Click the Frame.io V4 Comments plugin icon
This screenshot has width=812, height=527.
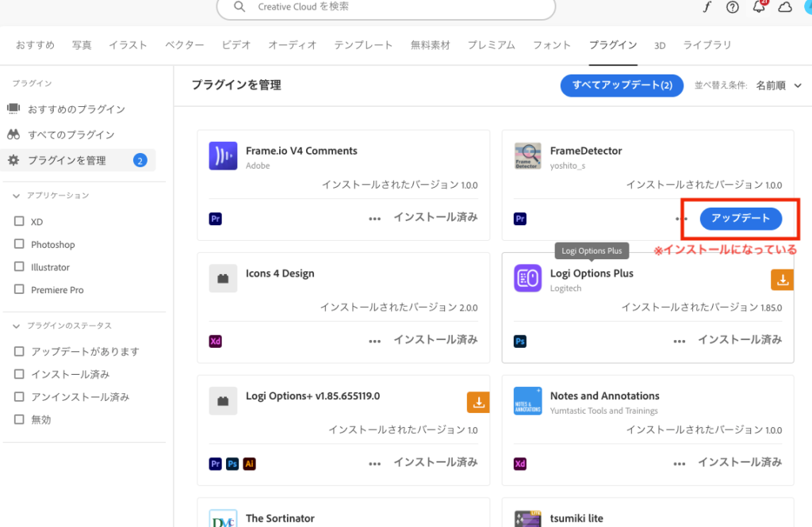223,156
